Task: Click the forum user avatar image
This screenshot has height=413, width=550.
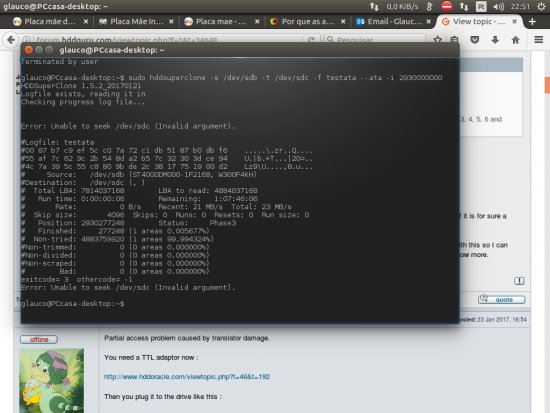Action: click(x=52, y=380)
